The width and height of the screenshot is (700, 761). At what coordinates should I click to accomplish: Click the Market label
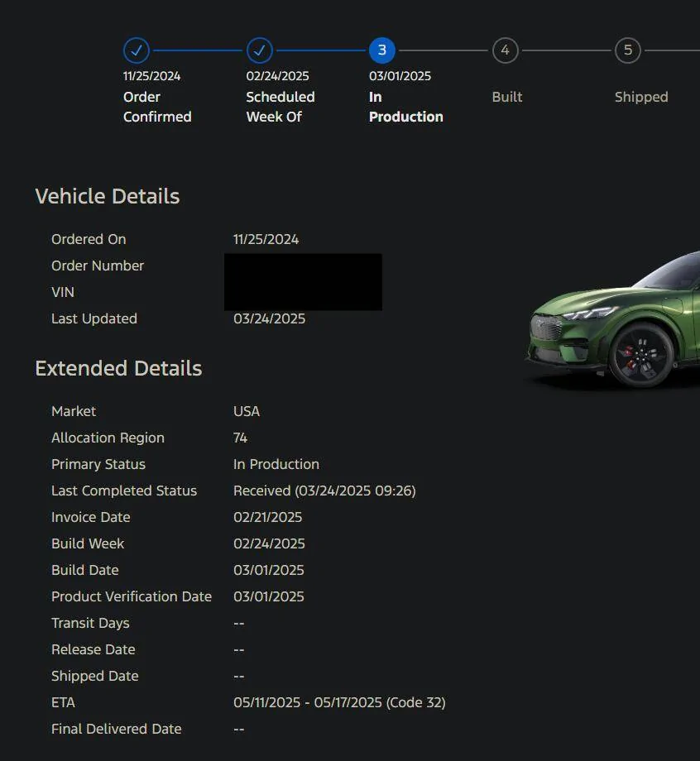click(74, 411)
